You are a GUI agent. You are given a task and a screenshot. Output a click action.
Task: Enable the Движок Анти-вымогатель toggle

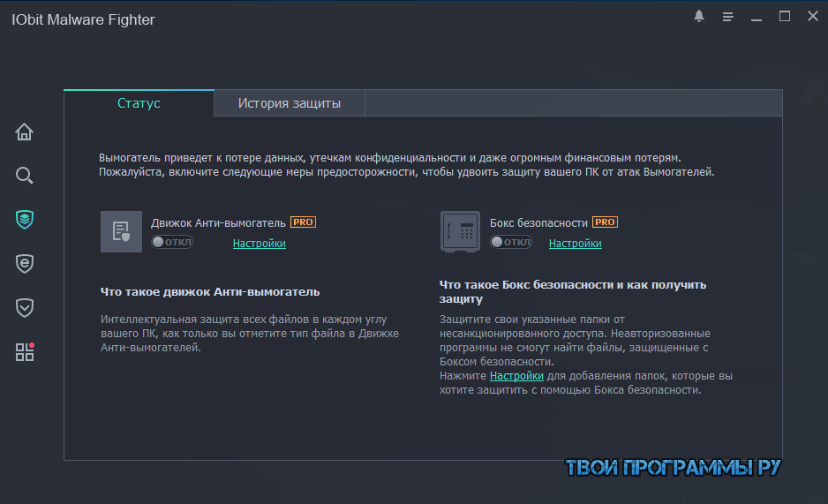pos(172,242)
